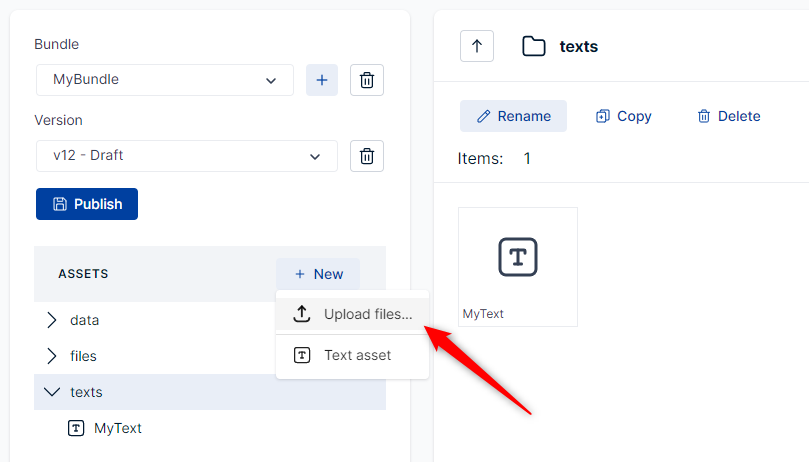Expand the data folder in the tree

click(x=52, y=320)
